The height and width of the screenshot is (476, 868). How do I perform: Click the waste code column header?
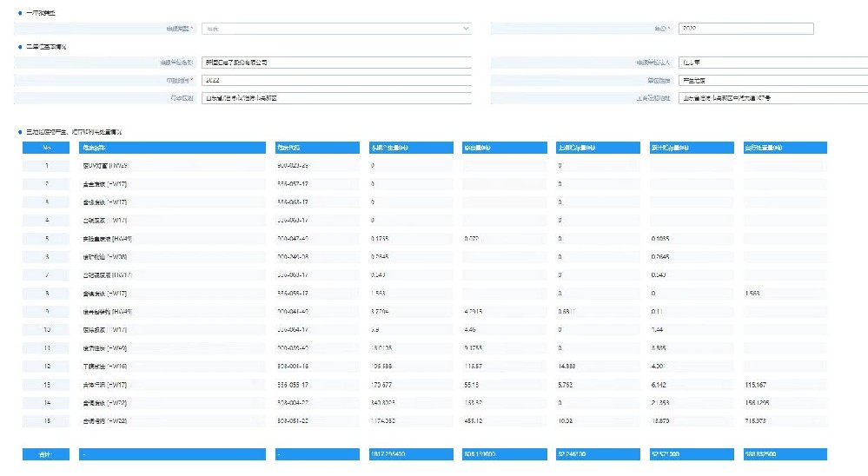(x=316, y=148)
